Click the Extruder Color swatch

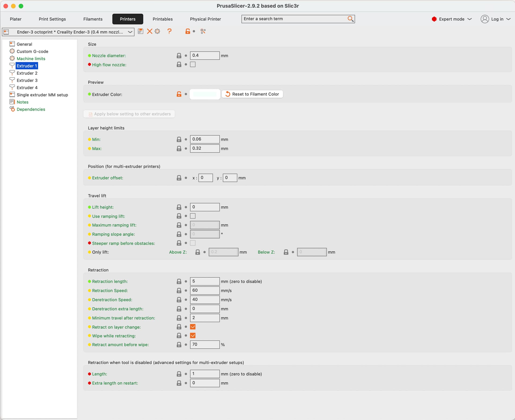pos(205,94)
